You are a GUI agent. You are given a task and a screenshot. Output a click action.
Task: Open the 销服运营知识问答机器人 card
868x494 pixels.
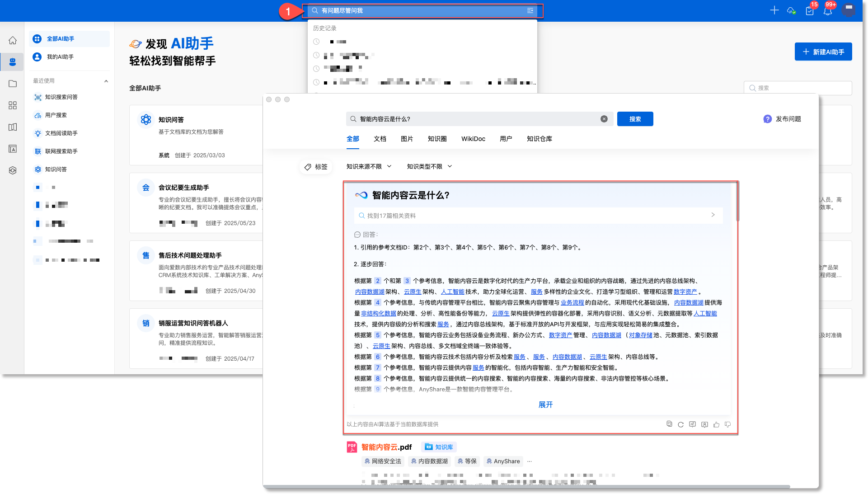tap(197, 339)
